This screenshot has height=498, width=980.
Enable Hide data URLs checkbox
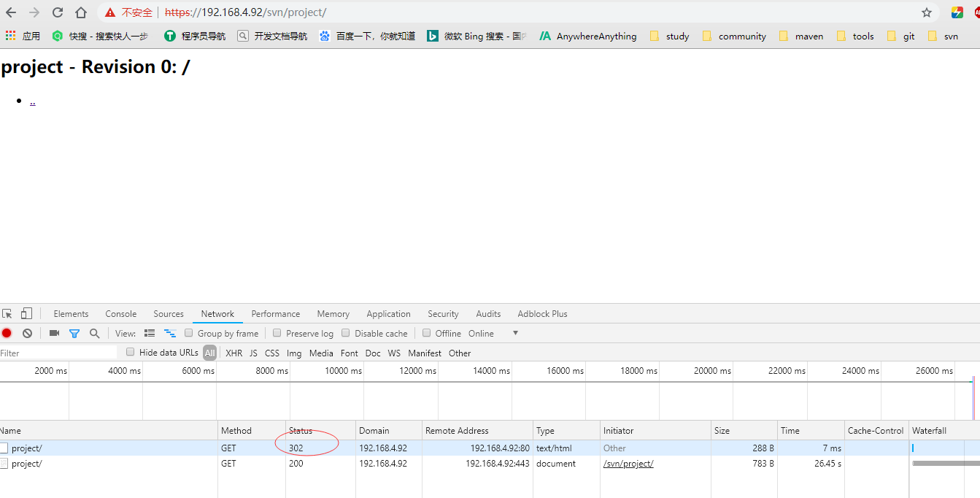[x=131, y=352]
